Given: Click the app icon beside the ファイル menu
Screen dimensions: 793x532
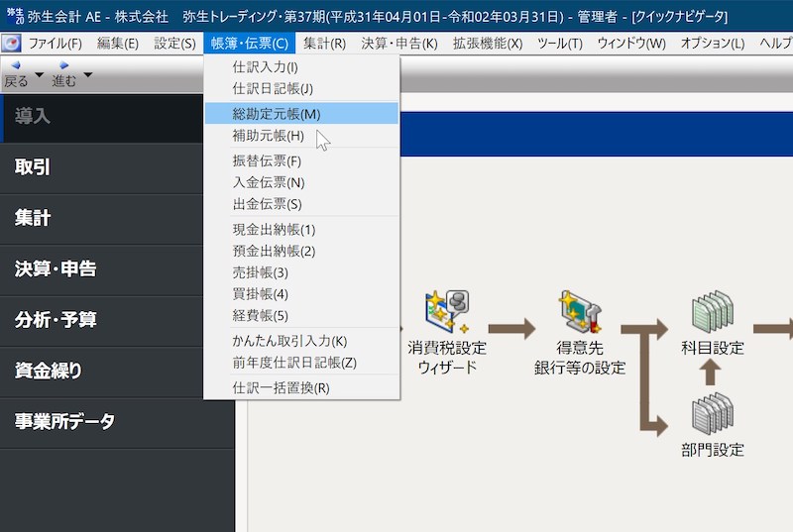Looking at the screenshot, I should [11, 43].
